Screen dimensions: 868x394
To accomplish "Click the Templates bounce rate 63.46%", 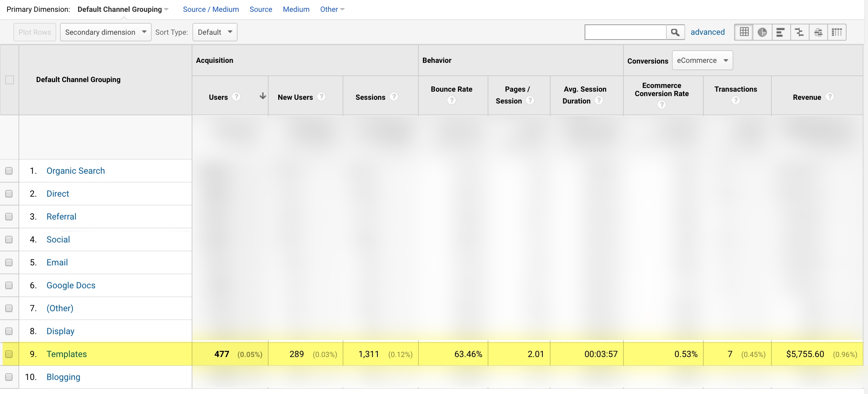I will click(x=468, y=354).
